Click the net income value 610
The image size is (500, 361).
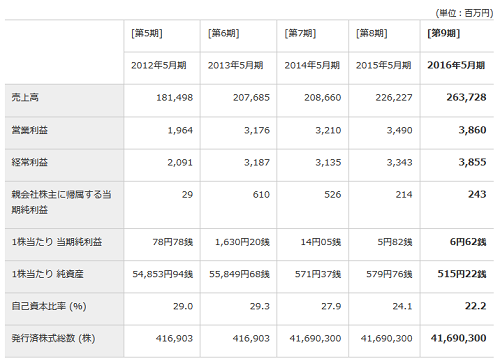click(261, 195)
